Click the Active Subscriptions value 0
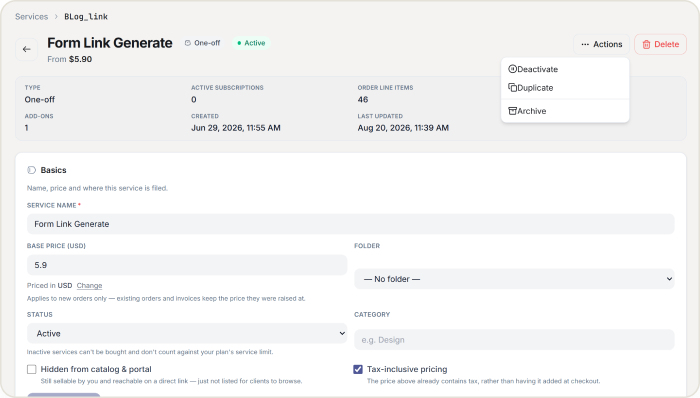Screen dimensions: 700x398 pyautogui.click(x=194, y=100)
